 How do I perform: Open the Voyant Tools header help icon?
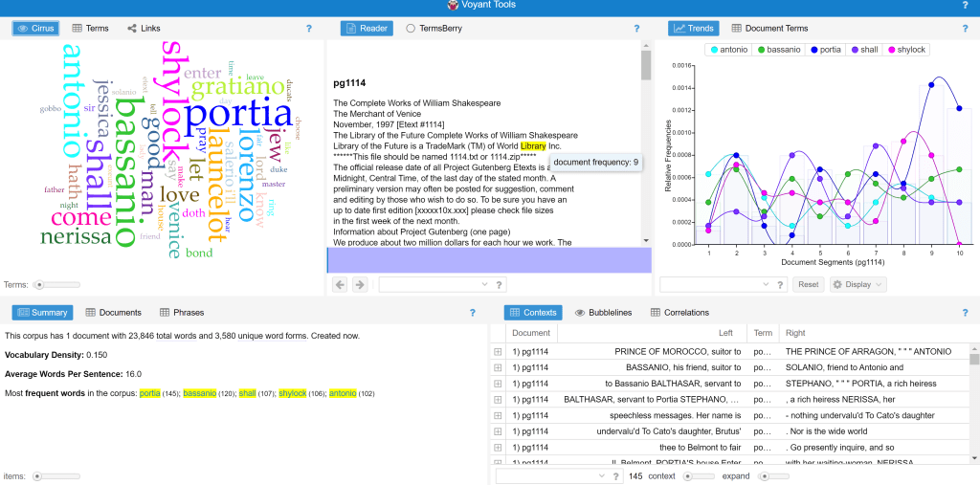(x=965, y=5)
